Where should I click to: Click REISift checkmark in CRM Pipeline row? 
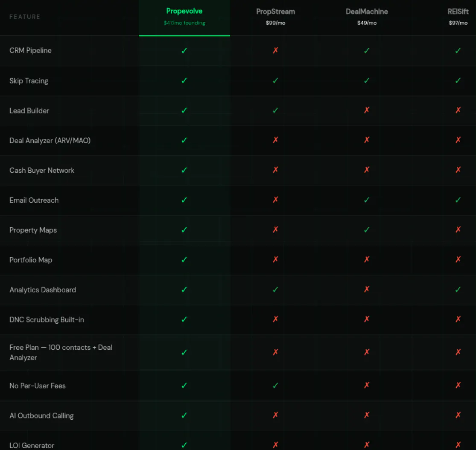click(x=458, y=51)
